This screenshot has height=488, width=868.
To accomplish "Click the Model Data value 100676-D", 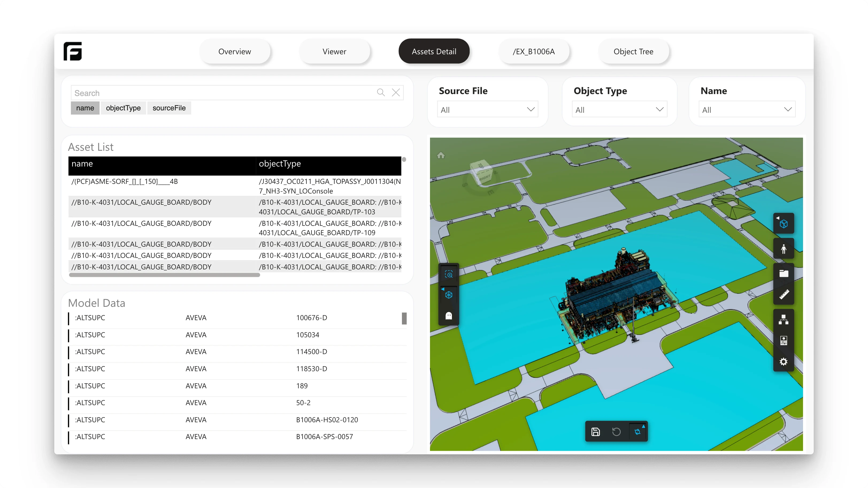I will coord(311,317).
